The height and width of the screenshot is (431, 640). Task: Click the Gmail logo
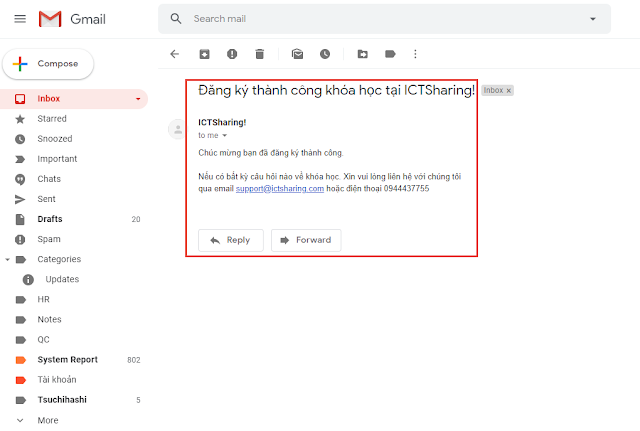coord(72,19)
